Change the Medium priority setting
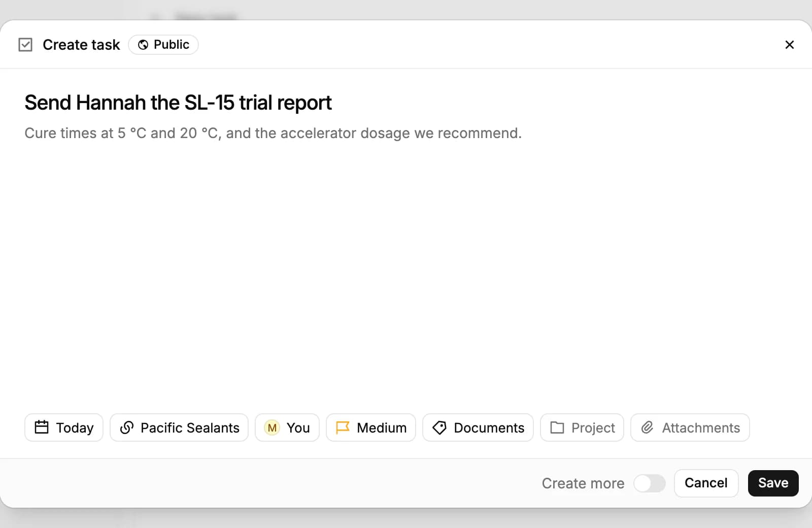The image size is (812, 528). [371, 427]
